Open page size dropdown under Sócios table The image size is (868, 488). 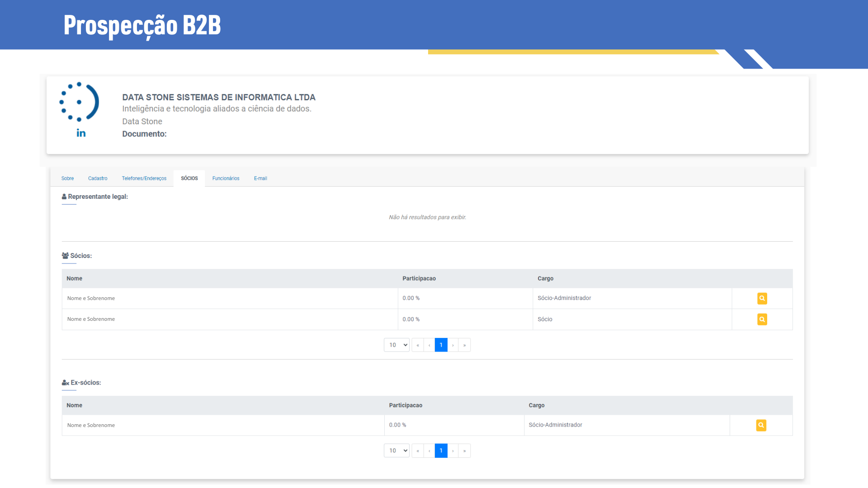click(396, 345)
